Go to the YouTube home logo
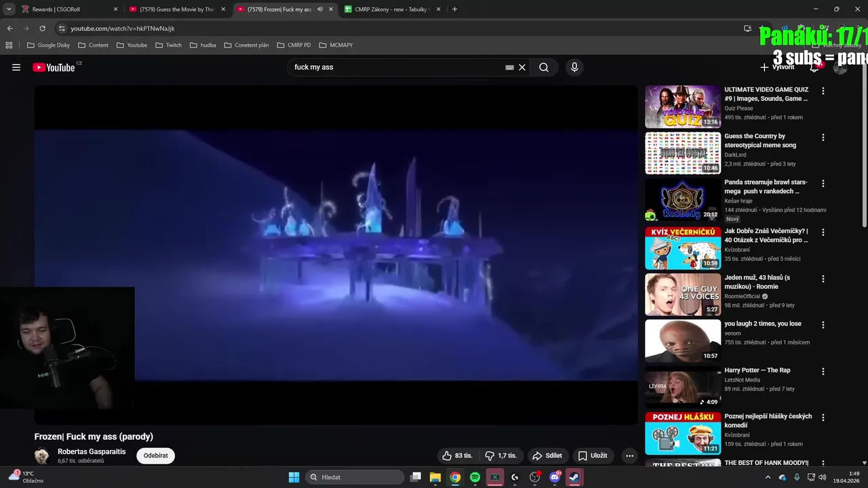Screen dimensions: 868x488 (x=54, y=67)
